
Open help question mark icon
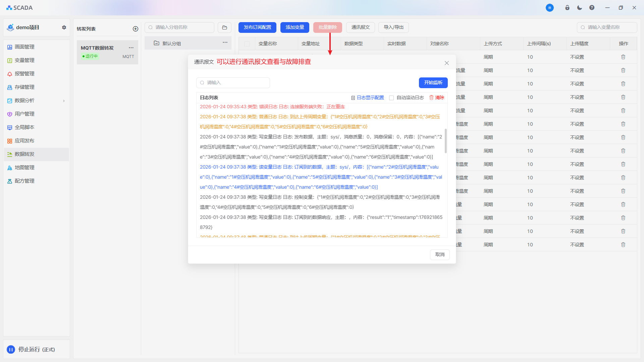pyautogui.click(x=592, y=8)
